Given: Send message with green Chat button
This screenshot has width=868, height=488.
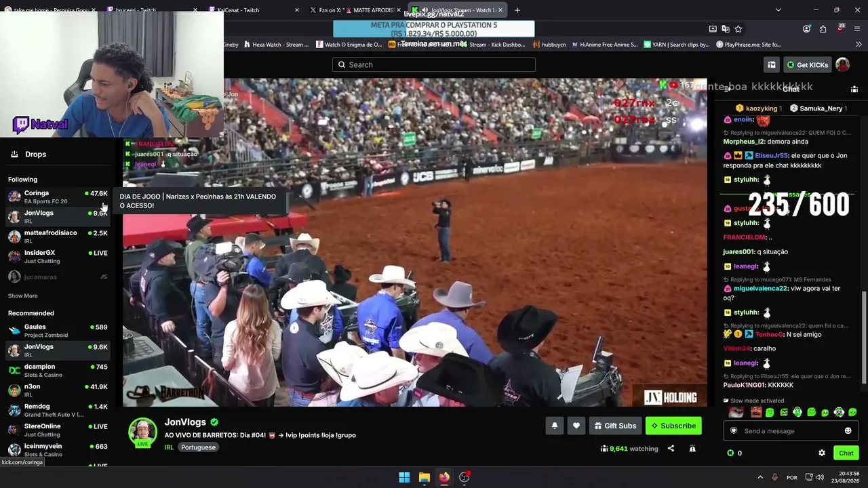Looking at the screenshot, I should click(846, 453).
